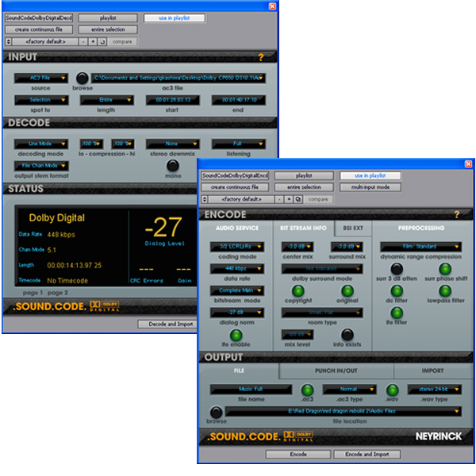This screenshot has width=476, height=476.
Task: Click Dolby Digital logo in encoder footer
Action: coord(298,436)
